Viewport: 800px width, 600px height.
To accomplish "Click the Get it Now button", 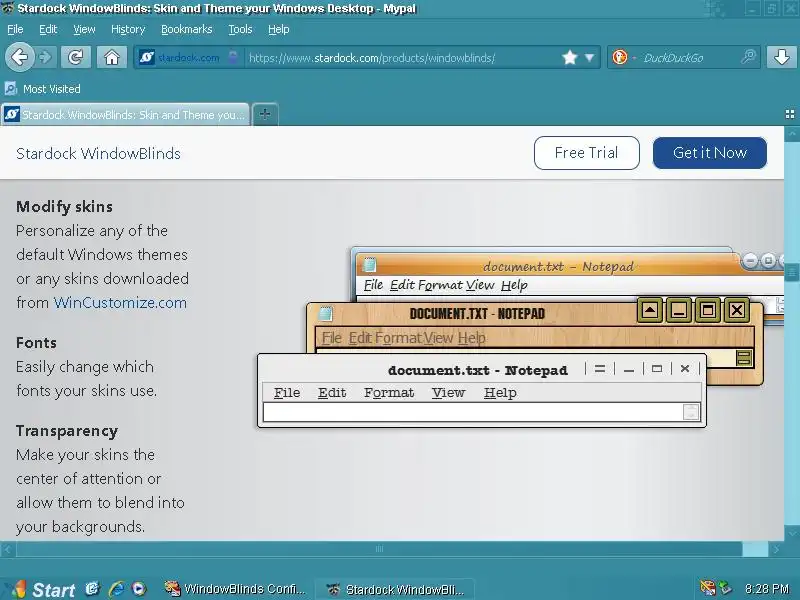I will point(710,153).
